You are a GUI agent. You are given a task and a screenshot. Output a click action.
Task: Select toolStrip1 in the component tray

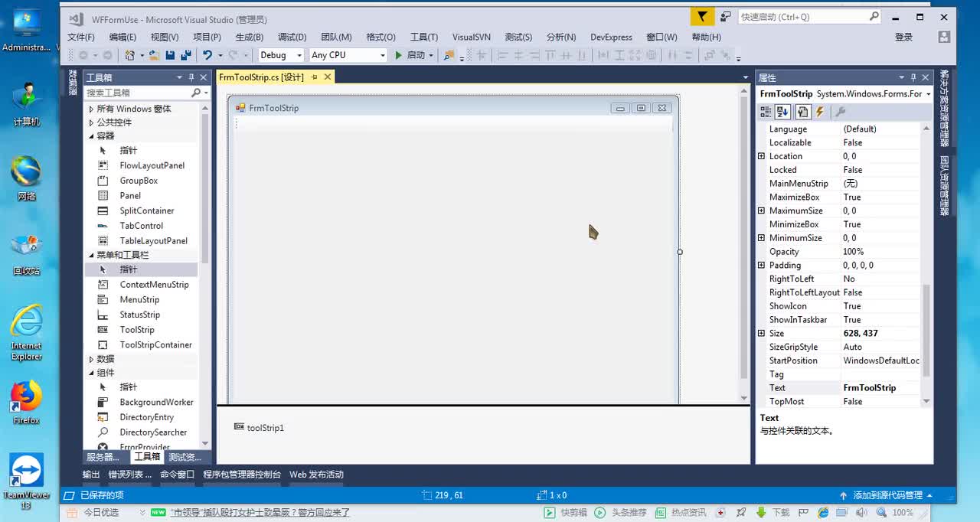click(x=259, y=428)
